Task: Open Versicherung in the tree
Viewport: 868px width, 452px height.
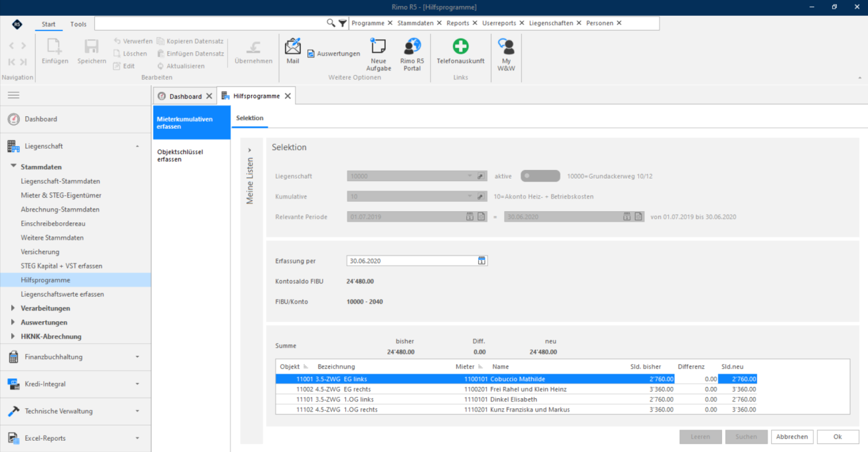Action: point(40,252)
